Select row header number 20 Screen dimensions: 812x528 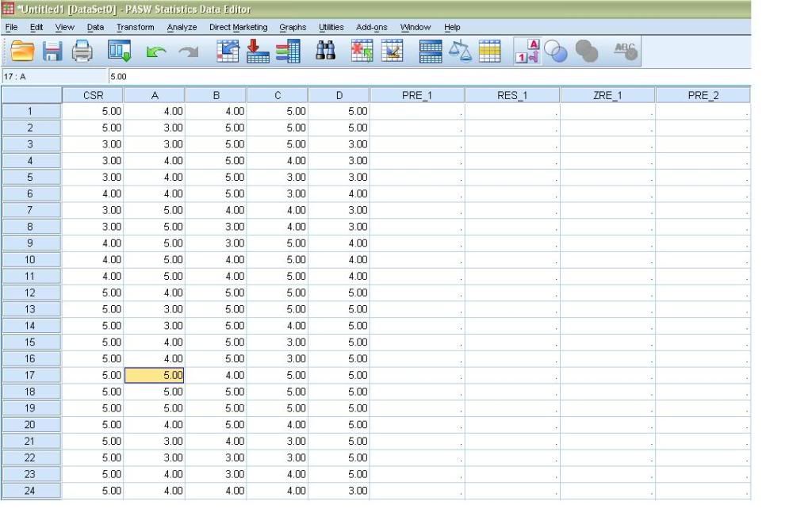click(31, 425)
